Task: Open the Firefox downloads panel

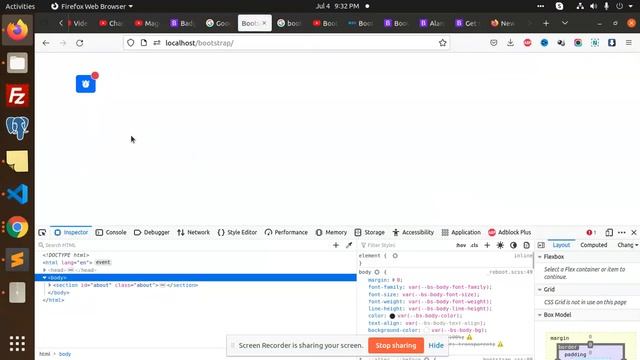Action: [510, 43]
